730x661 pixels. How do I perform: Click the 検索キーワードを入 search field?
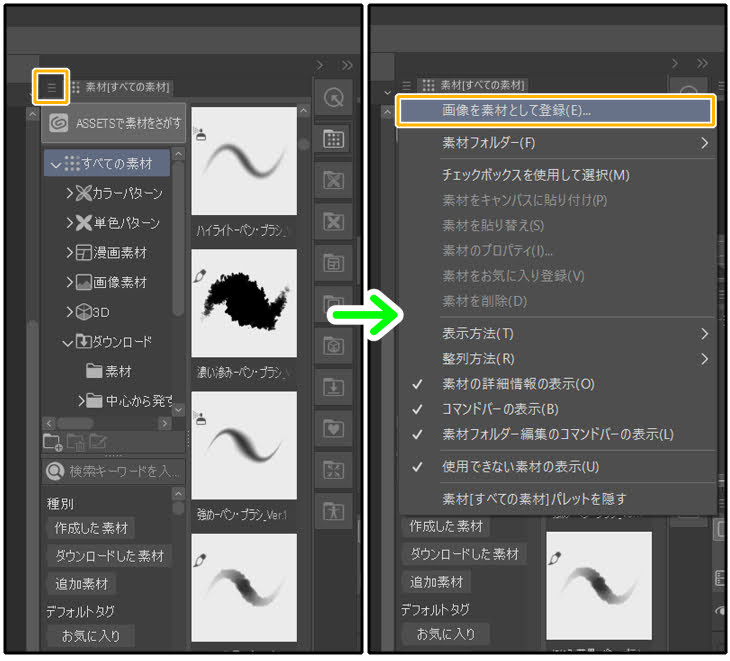tap(114, 472)
